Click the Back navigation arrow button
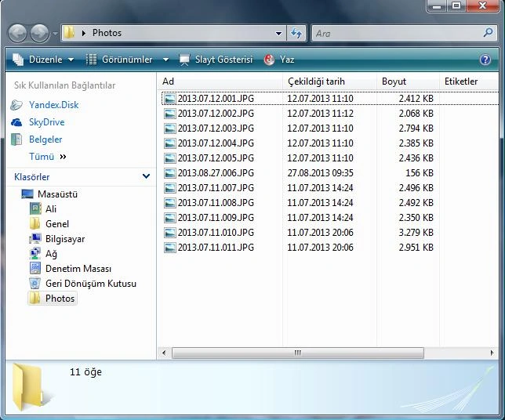This screenshot has width=505, height=420. [x=17, y=33]
